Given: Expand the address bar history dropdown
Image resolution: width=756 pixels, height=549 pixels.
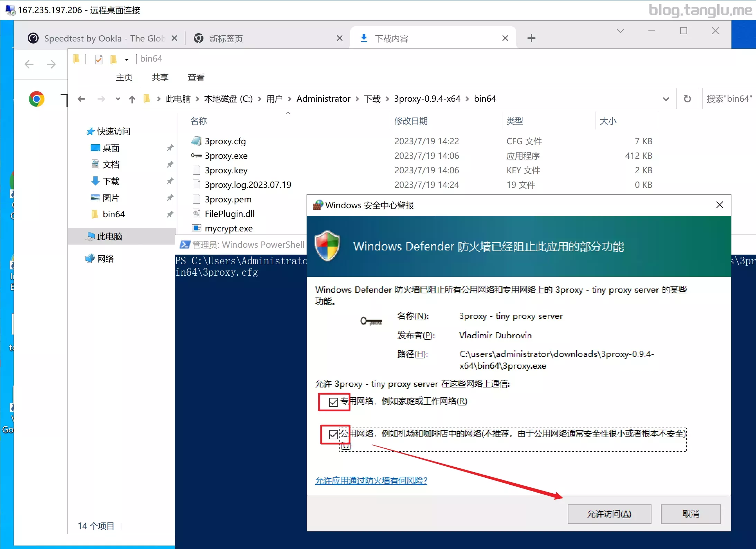Looking at the screenshot, I should point(666,99).
